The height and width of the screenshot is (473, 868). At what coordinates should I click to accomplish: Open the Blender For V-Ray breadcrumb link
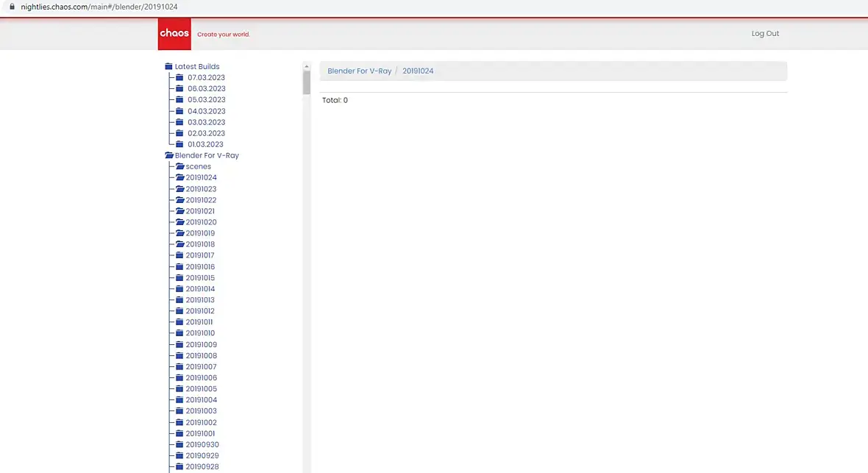359,71
